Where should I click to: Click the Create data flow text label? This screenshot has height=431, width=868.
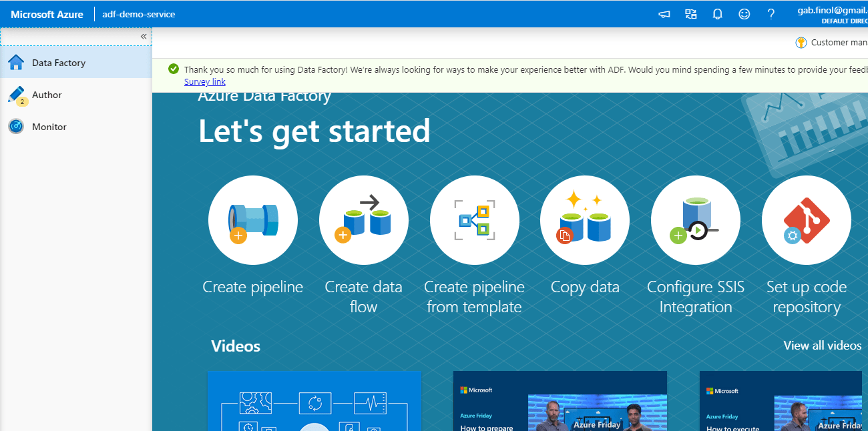364,297
